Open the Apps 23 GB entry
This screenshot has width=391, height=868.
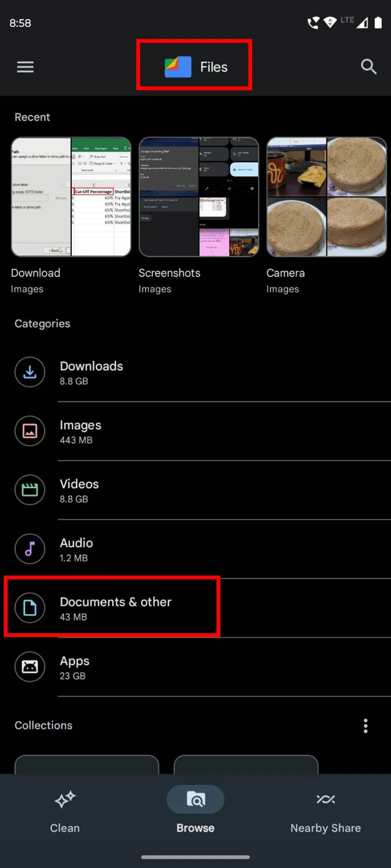pos(195,667)
